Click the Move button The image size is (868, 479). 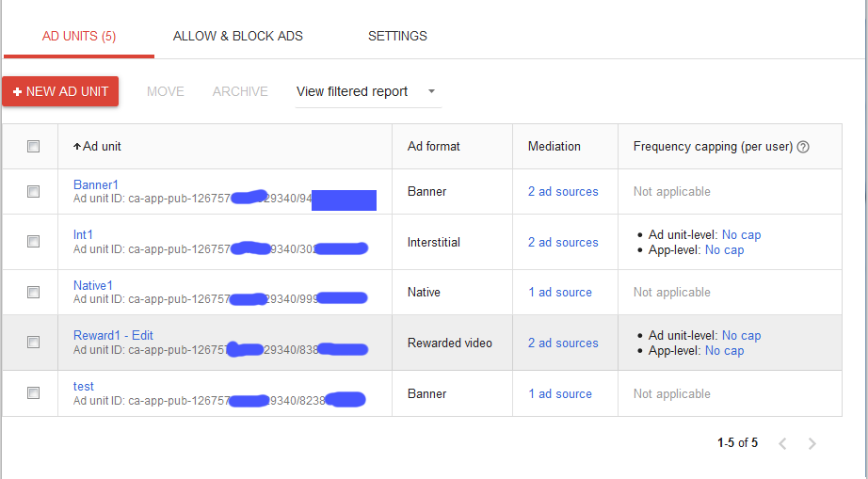[166, 91]
